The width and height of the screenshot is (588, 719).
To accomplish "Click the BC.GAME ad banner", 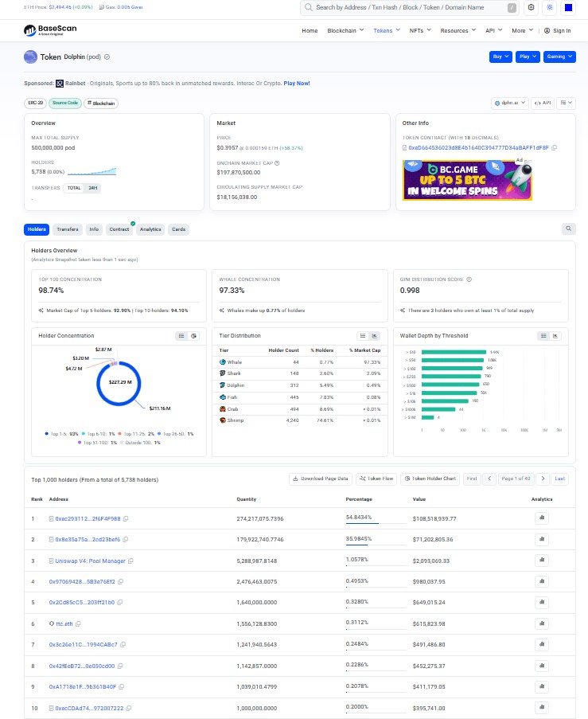I will point(468,180).
